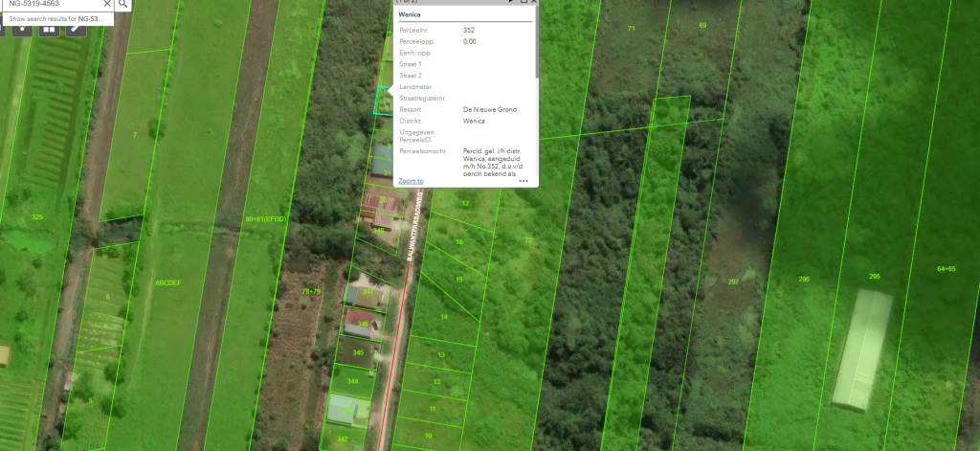Select parcel 295 on the map
This screenshot has width=980, height=451.
874,277
